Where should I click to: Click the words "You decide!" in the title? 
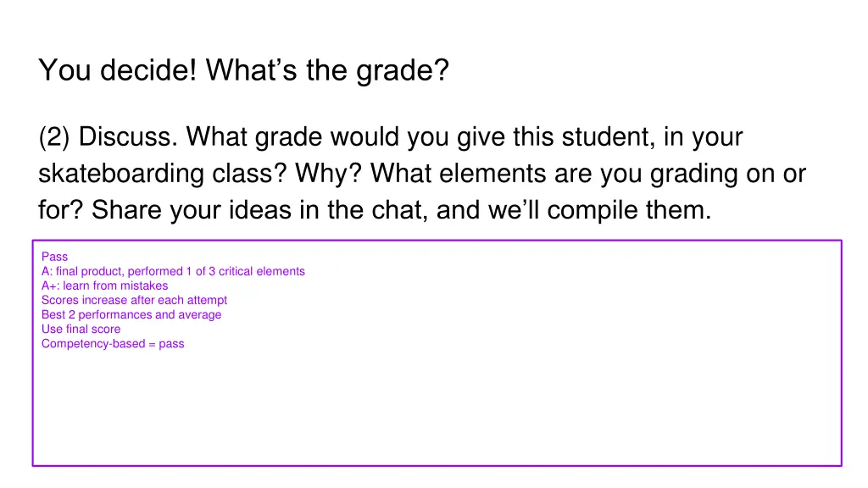(x=117, y=70)
